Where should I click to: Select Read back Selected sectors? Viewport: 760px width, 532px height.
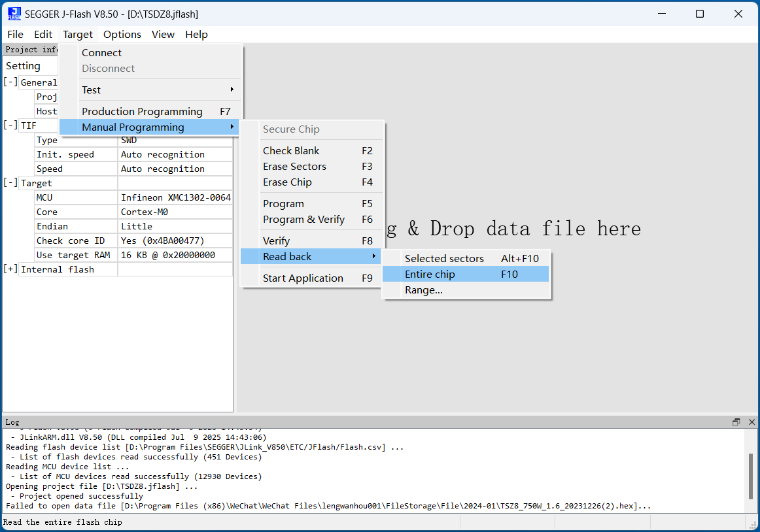466,259
